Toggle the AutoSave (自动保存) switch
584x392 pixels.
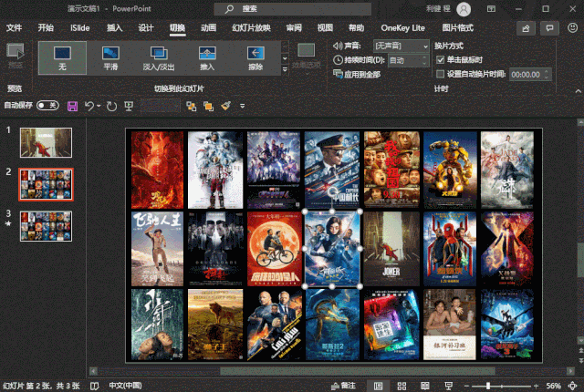pyautogui.click(x=47, y=106)
